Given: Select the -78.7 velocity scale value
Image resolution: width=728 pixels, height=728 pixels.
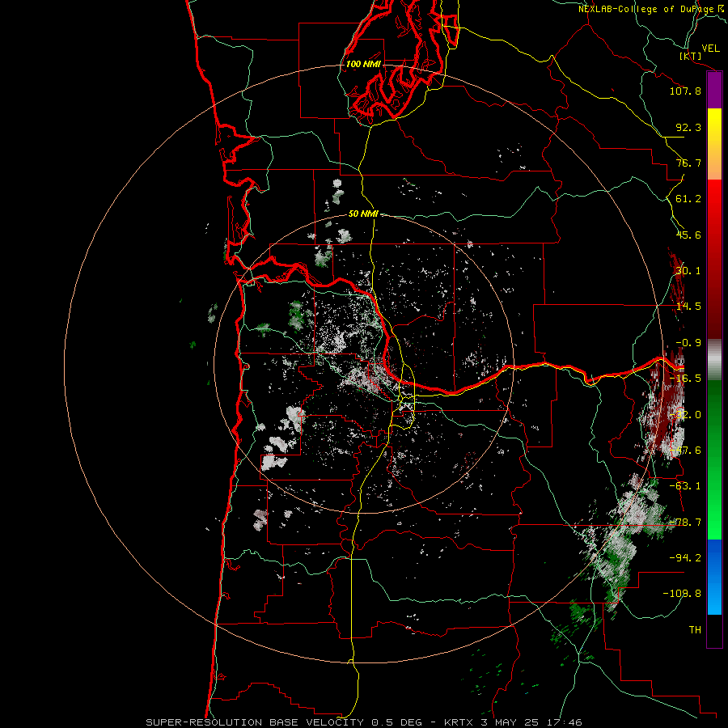Looking at the screenshot, I should [x=685, y=523].
